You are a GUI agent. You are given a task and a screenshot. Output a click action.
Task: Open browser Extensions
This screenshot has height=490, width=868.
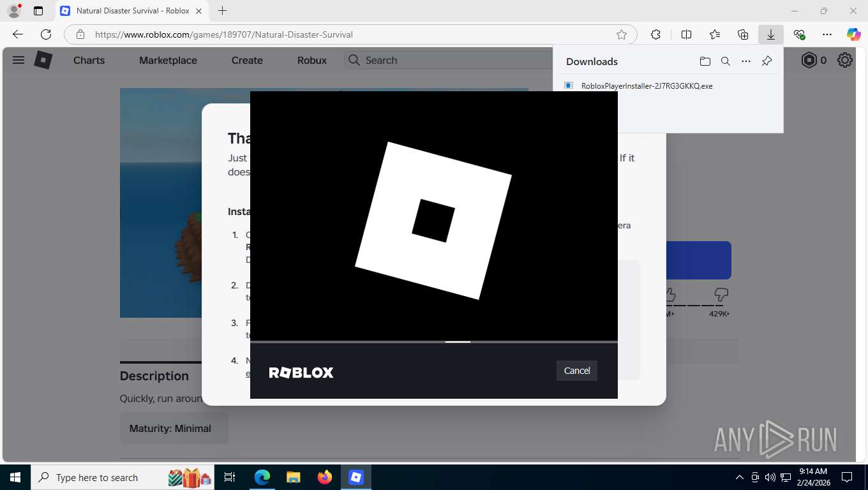coord(655,34)
